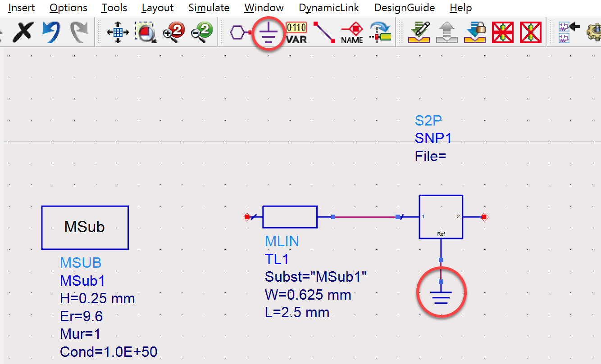The image size is (601, 364).
Task: Open the Layout menu
Action: 157,8
